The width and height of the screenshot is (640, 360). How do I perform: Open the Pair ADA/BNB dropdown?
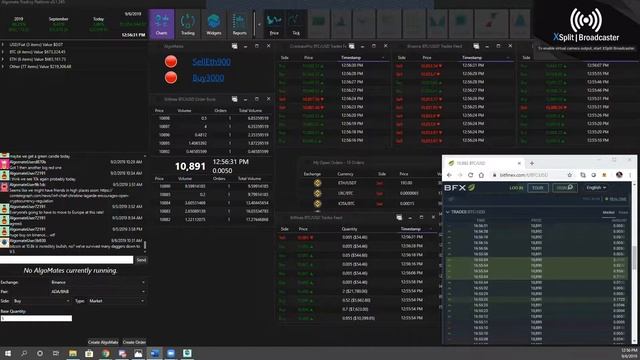tap(98, 291)
